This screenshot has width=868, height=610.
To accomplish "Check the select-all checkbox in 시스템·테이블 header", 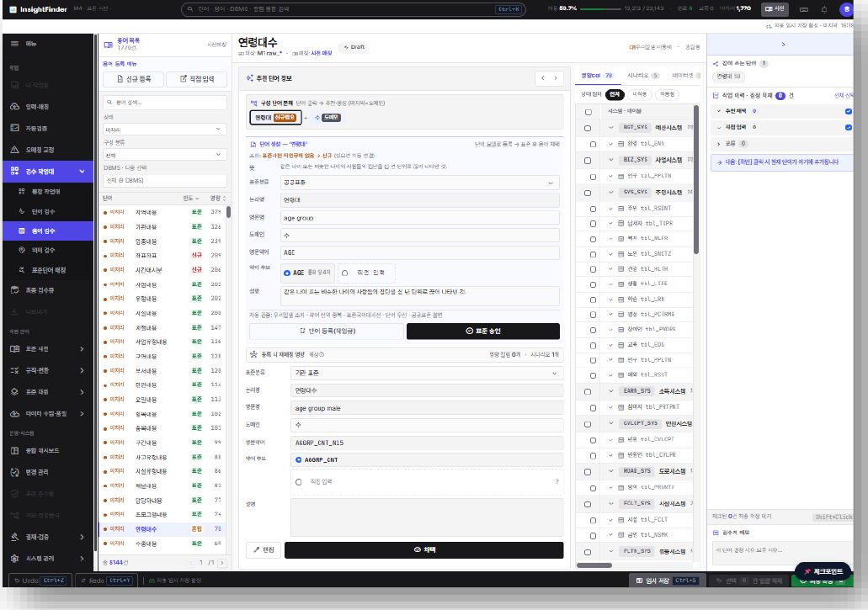I will point(588,112).
